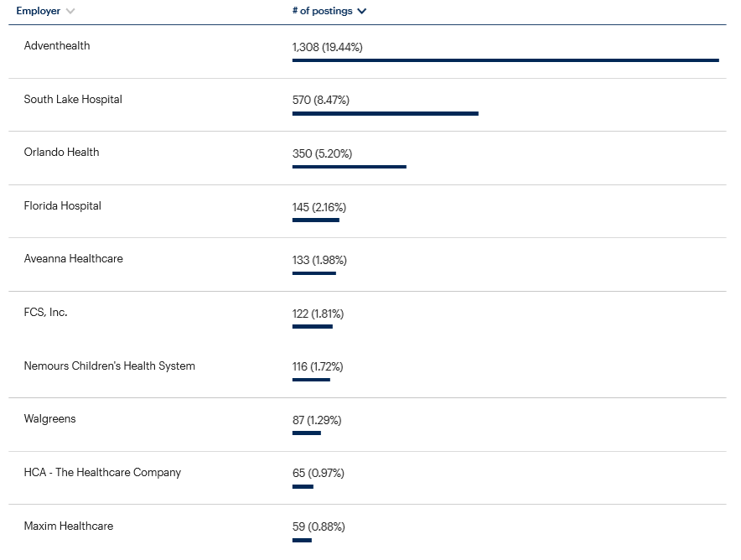Select Florida Hospital employer name

tap(62, 206)
